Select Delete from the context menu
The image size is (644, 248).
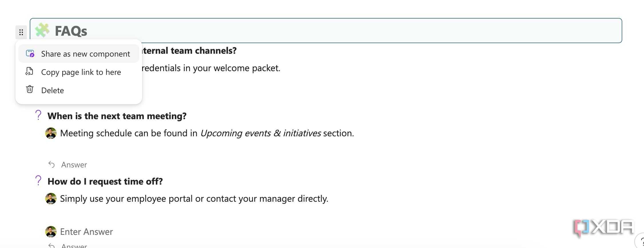tap(79, 90)
